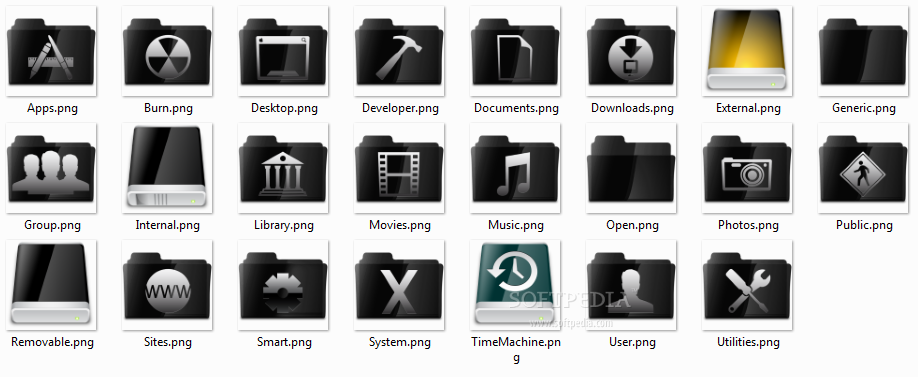Select the External.png label
The height and width of the screenshot is (377, 918).
tap(748, 108)
